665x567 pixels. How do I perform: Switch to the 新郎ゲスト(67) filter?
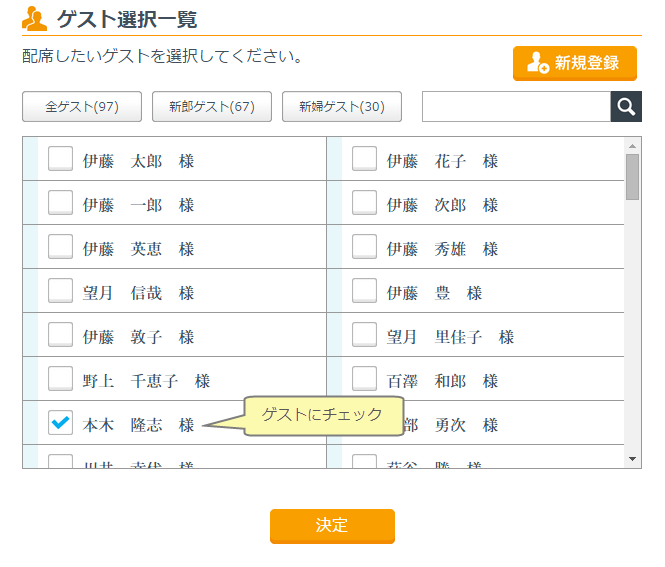point(212,107)
